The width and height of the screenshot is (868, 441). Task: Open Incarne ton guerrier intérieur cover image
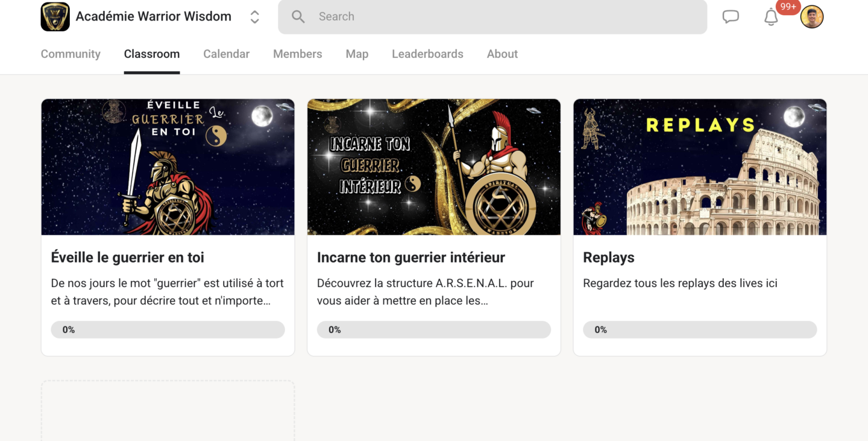point(434,167)
